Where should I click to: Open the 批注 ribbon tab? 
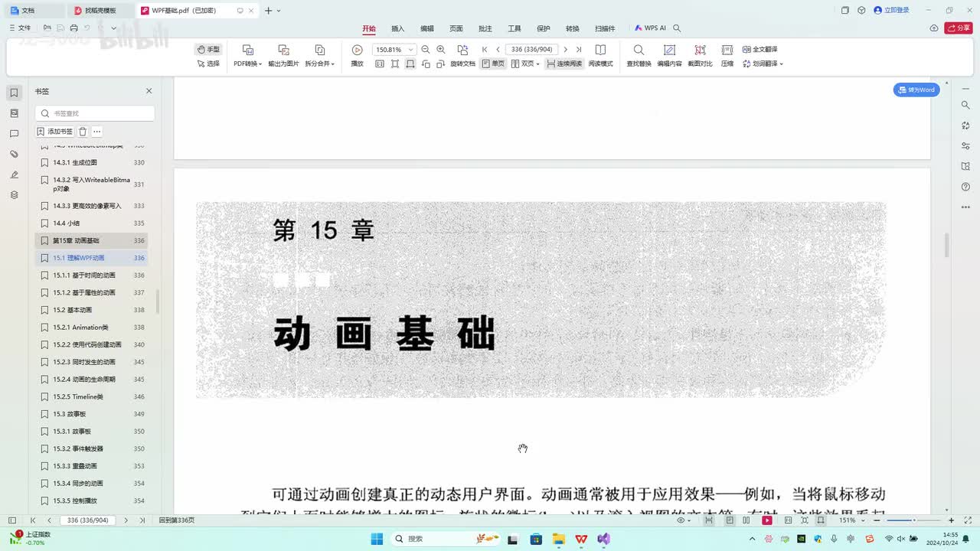pyautogui.click(x=485, y=28)
